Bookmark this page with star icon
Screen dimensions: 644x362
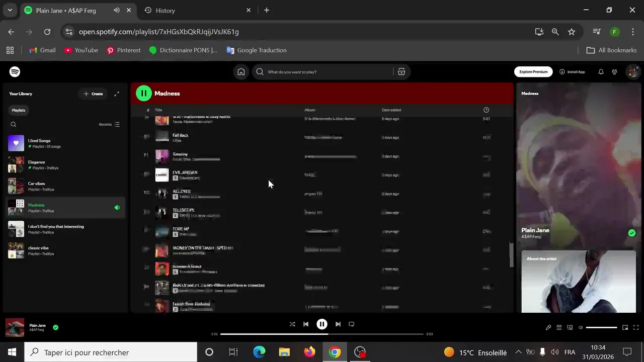coord(572,32)
